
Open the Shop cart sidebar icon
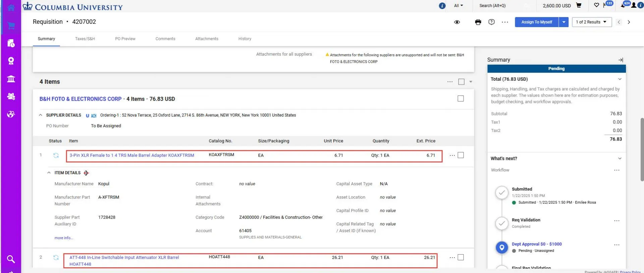(x=11, y=25)
